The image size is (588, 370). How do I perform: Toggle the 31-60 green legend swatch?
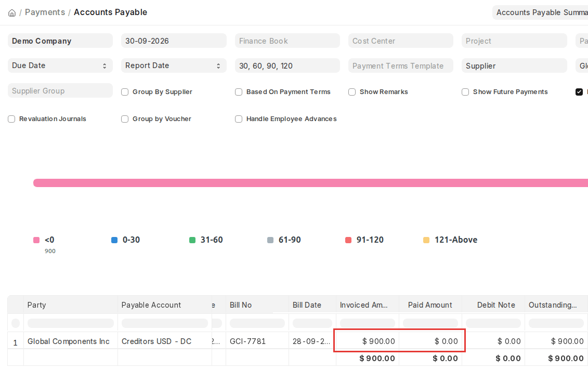192,240
